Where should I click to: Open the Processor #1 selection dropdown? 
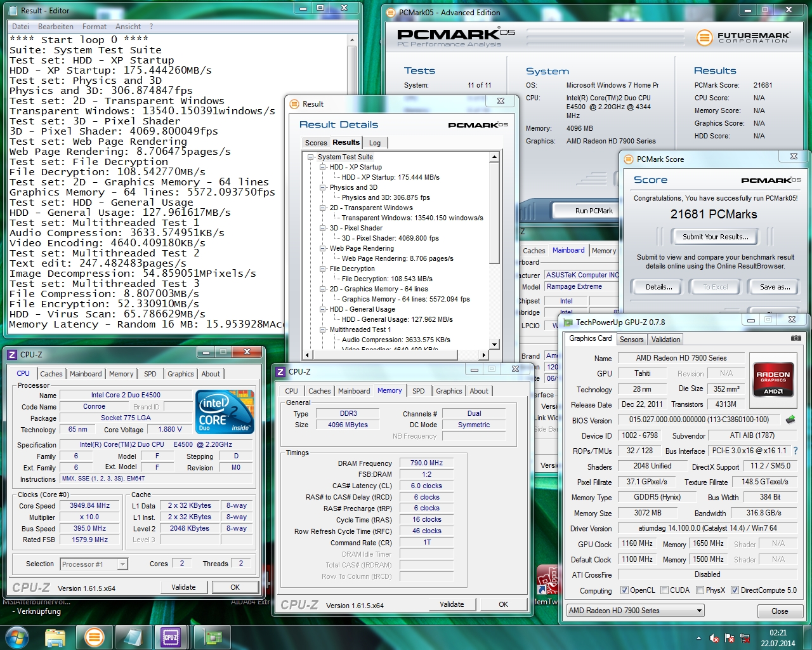(94, 564)
